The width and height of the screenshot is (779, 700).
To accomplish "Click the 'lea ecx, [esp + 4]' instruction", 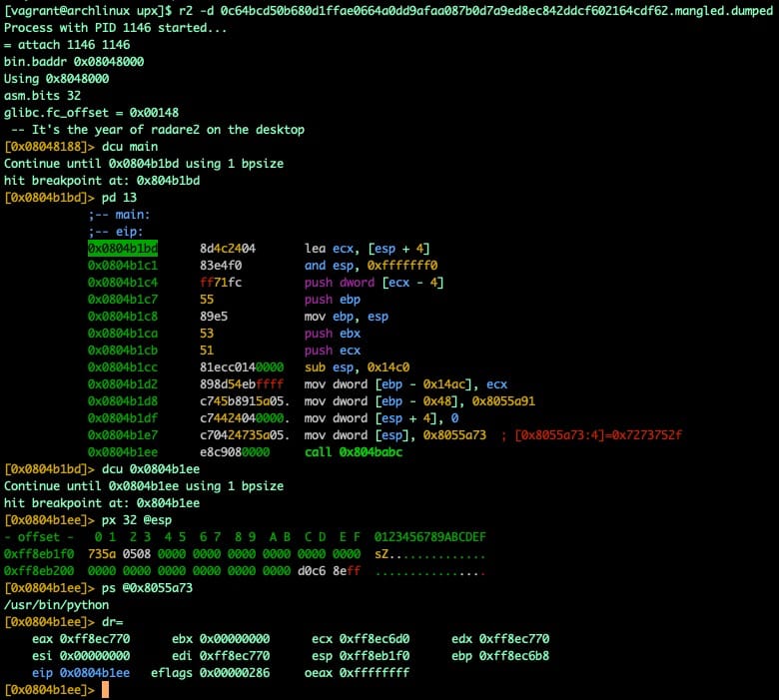I will 367,248.
